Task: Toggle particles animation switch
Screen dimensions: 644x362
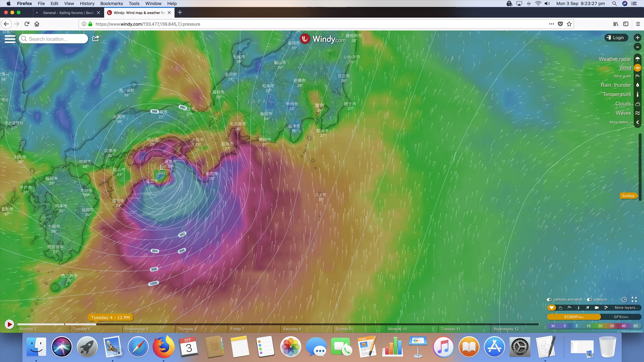Action: click(x=549, y=300)
